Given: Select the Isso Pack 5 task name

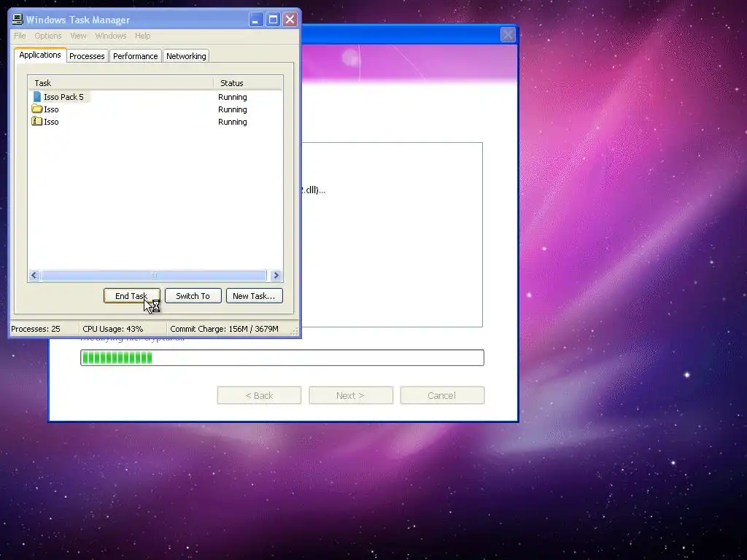Looking at the screenshot, I should click(64, 97).
